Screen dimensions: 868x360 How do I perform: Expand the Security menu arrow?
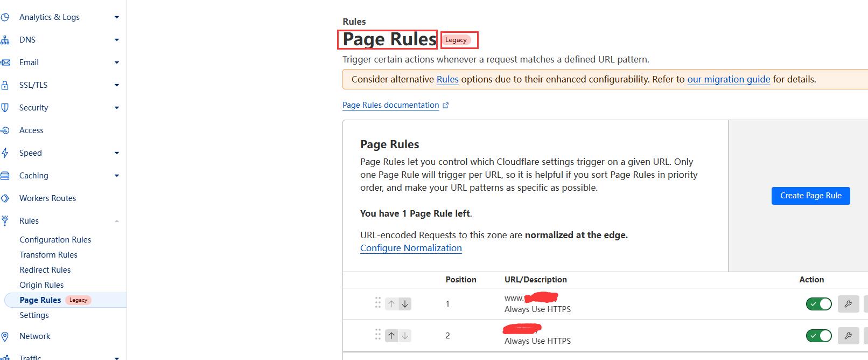pyautogui.click(x=117, y=108)
